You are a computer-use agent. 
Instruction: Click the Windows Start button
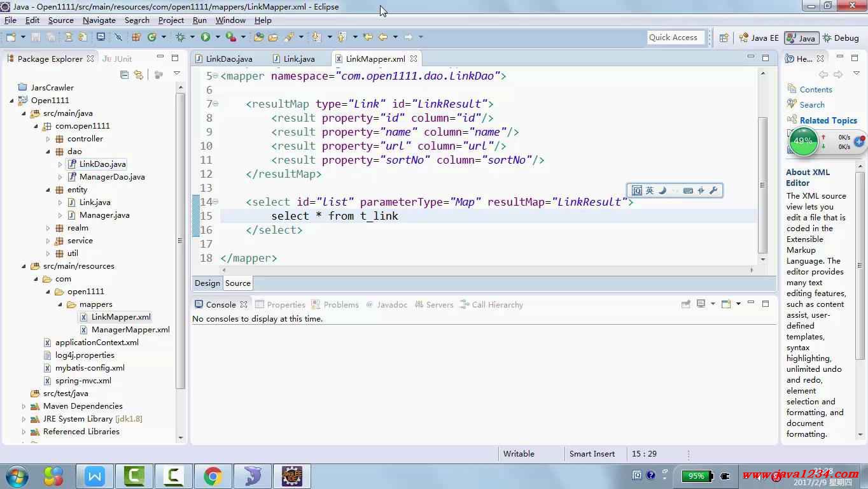point(17,476)
